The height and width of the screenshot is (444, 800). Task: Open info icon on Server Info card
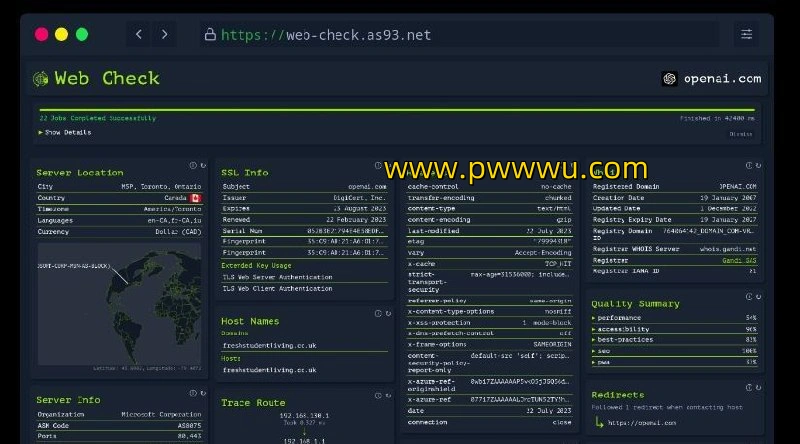(193, 393)
